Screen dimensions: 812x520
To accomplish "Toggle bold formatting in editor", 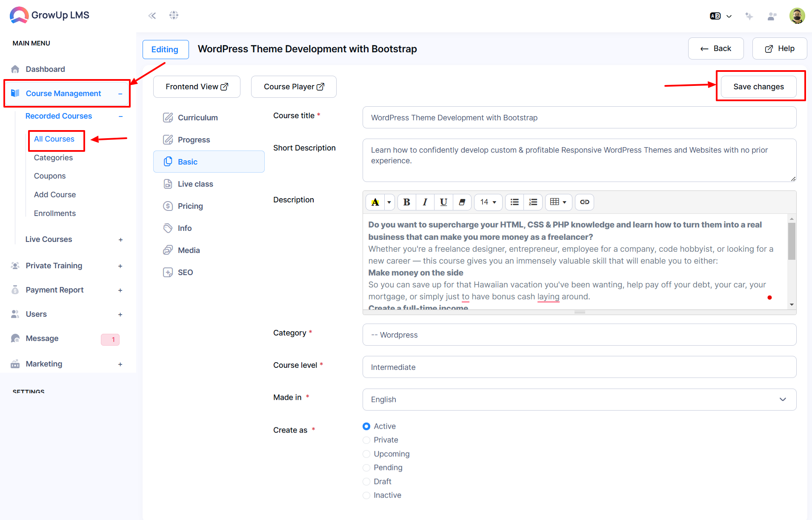I will [x=407, y=202].
